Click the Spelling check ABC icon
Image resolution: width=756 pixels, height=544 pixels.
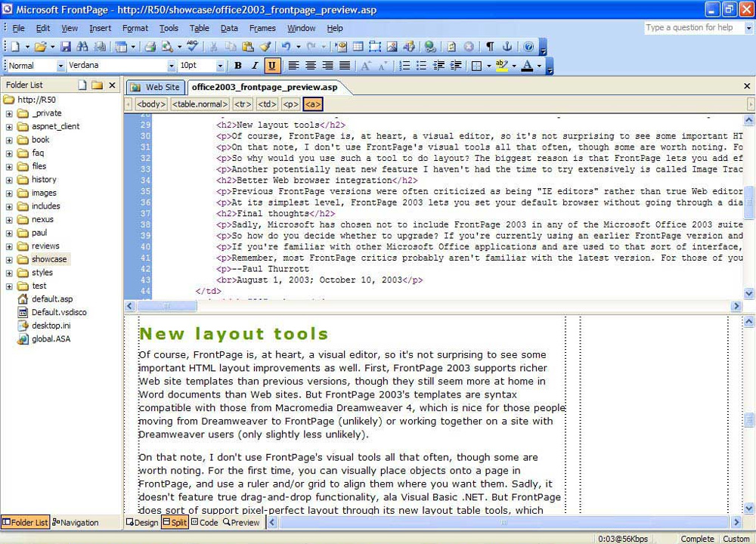(x=192, y=46)
